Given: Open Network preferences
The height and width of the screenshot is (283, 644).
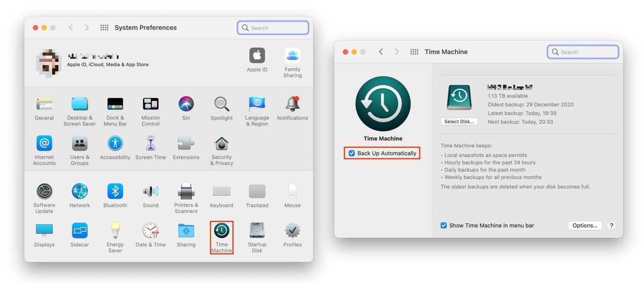Looking at the screenshot, I should coord(80,191).
